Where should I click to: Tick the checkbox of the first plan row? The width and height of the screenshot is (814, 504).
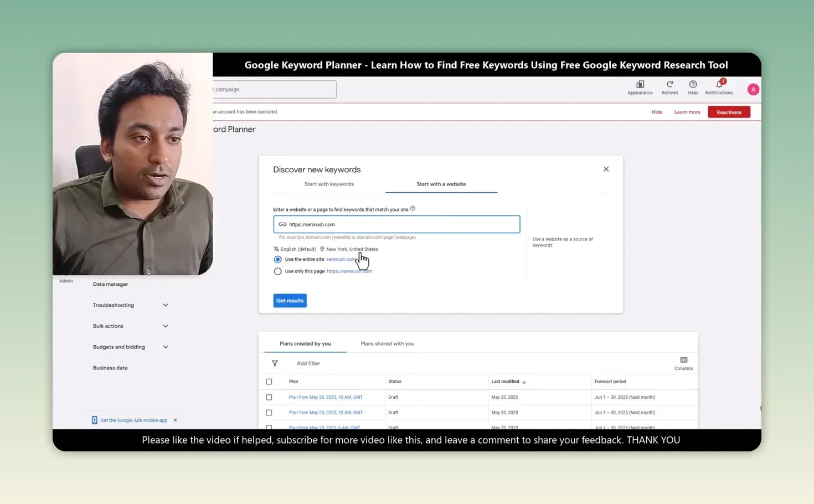click(269, 397)
